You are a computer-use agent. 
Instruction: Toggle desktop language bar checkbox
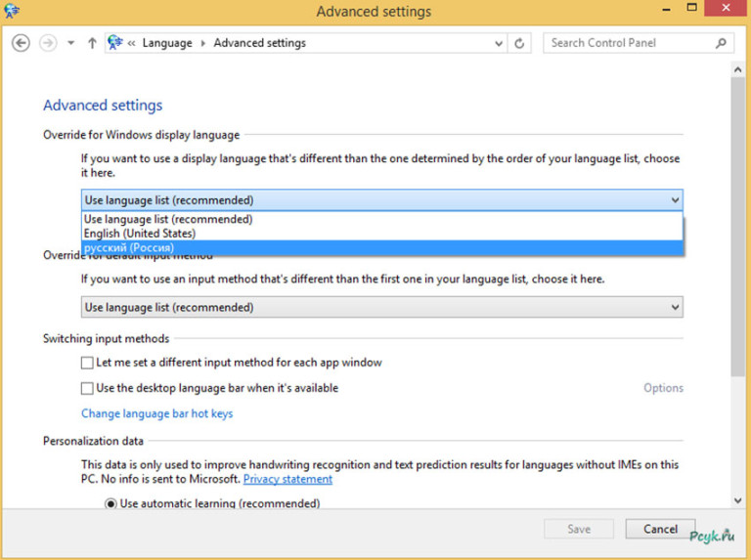point(88,388)
